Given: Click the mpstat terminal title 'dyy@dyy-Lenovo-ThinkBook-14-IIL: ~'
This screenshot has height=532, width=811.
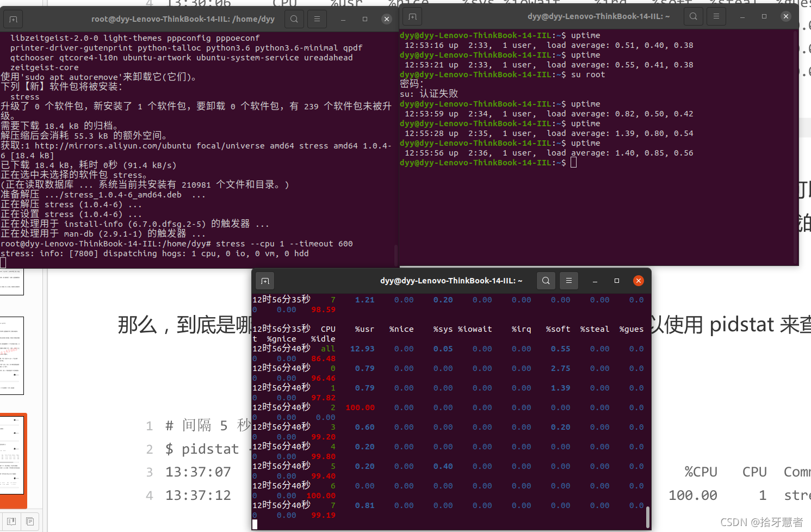Looking at the screenshot, I should [451, 281].
